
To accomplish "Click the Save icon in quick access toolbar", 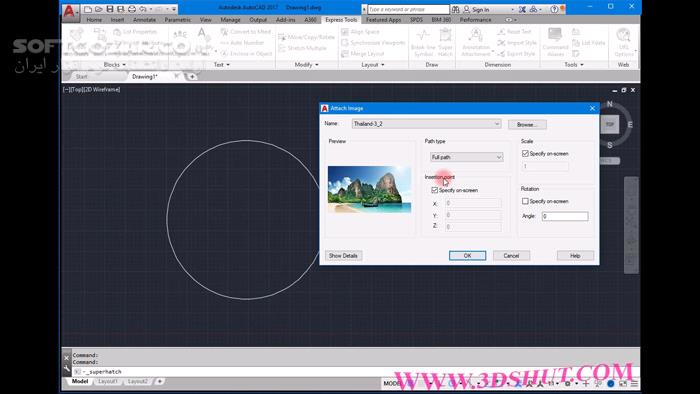I will [x=110, y=9].
